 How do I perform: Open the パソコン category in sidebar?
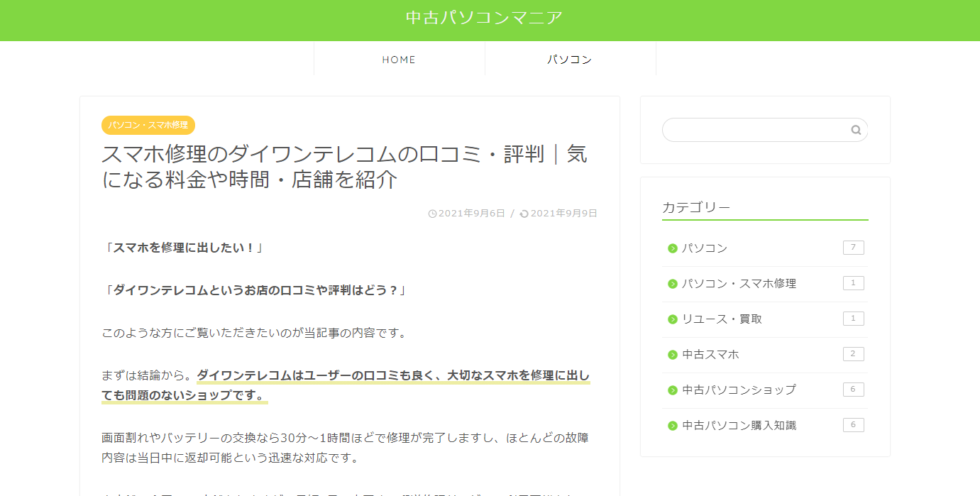705,248
